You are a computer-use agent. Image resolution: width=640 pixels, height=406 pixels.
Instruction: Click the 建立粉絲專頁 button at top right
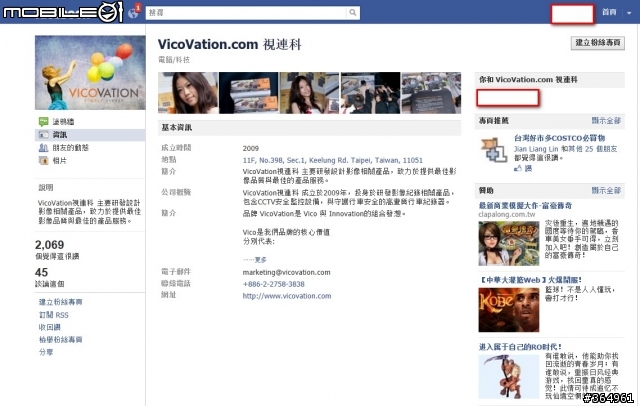point(598,43)
